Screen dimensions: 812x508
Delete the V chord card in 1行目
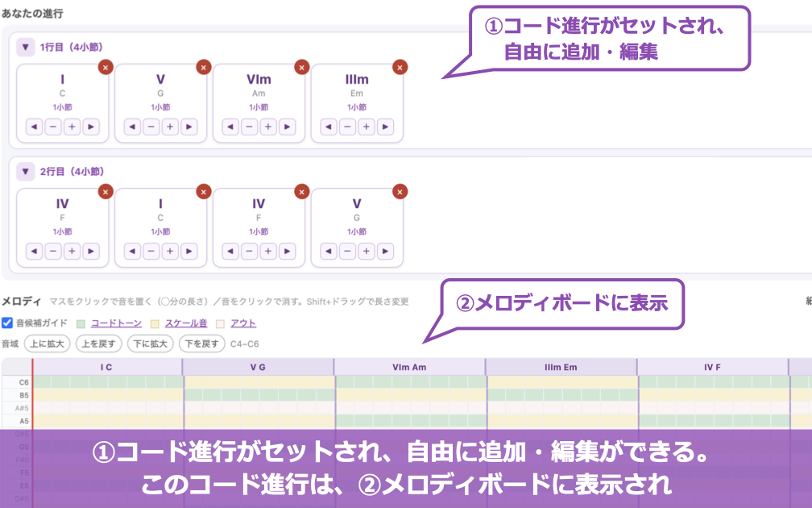[204, 68]
